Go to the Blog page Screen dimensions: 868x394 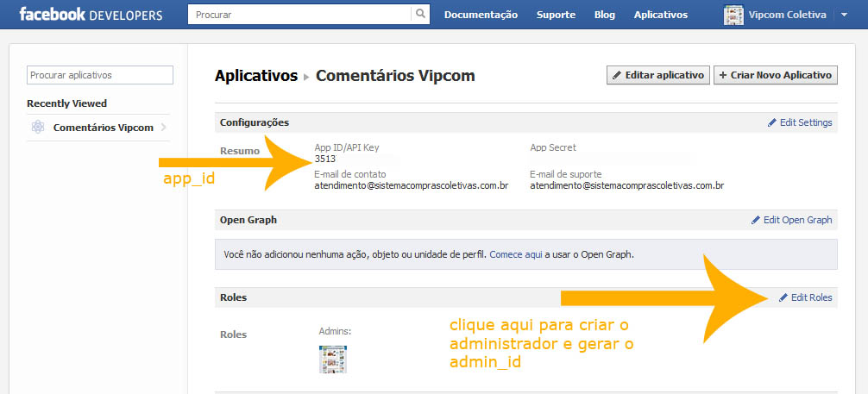605,15
